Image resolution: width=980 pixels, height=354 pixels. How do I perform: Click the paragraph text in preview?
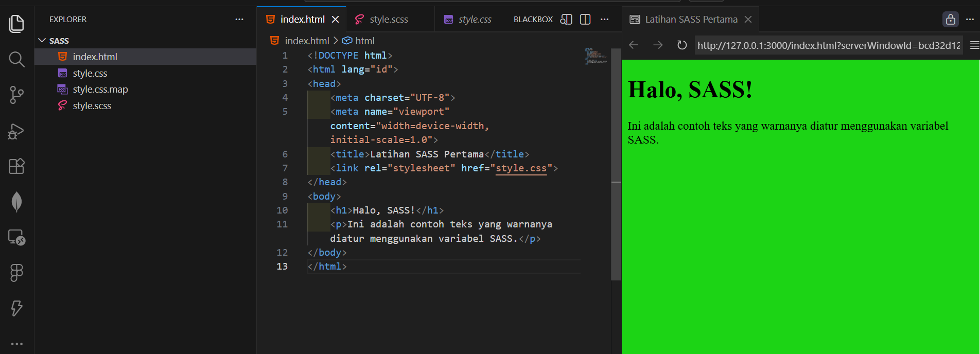[x=787, y=133]
